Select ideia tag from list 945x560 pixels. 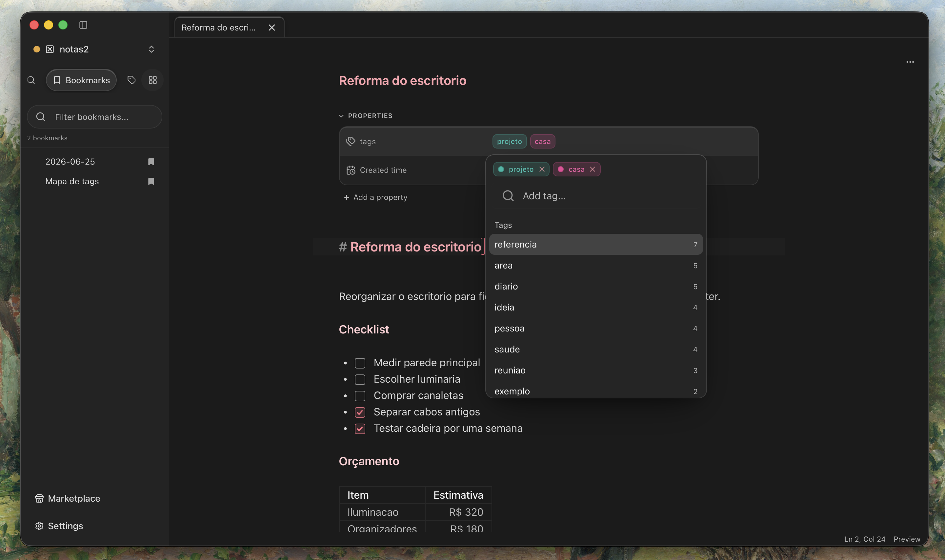point(595,307)
